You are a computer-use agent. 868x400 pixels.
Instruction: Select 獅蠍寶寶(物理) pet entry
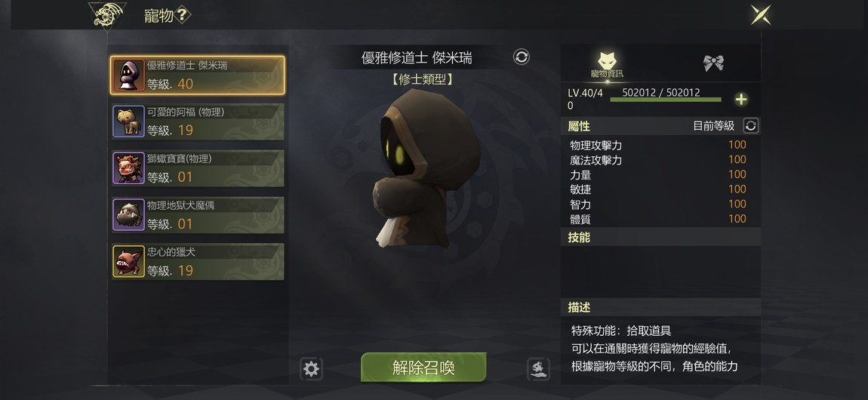199,168
